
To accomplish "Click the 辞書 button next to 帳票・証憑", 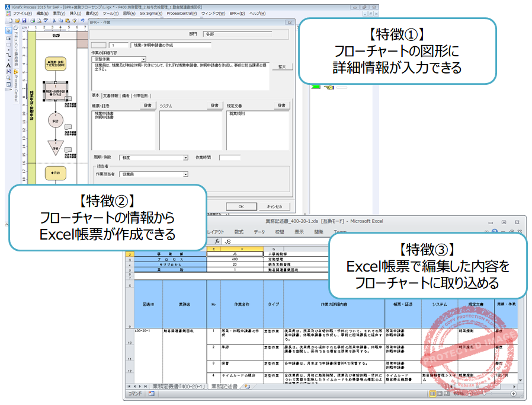I will tap(149, 106).
